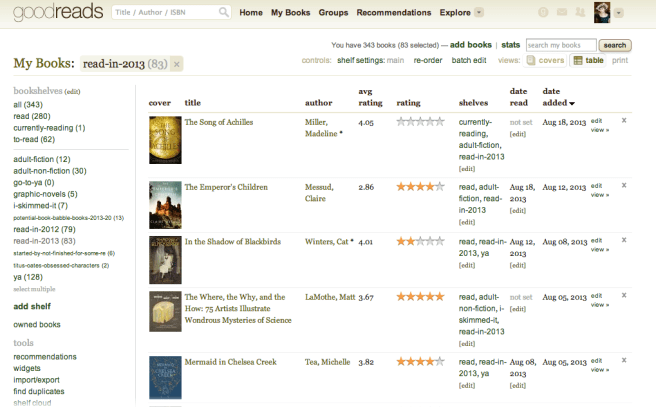Click the profile avatar picture
This screenshot has height=407, width=656.
tap(603, 12)
